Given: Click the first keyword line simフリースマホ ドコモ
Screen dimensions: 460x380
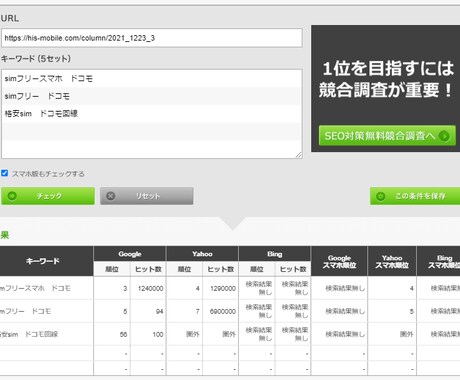Looking at the screenshot, I should click(152, 79).
